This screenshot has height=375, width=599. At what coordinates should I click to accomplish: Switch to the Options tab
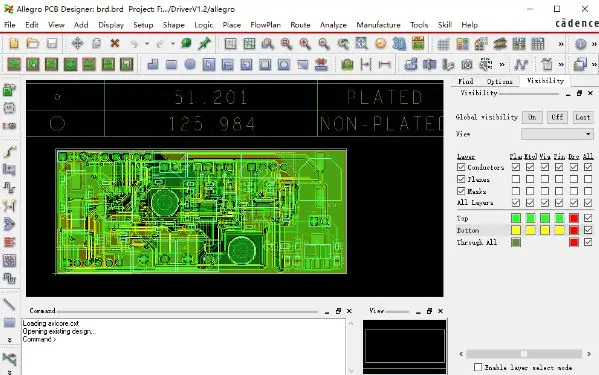pyautogui.click(x=499, y=81)
